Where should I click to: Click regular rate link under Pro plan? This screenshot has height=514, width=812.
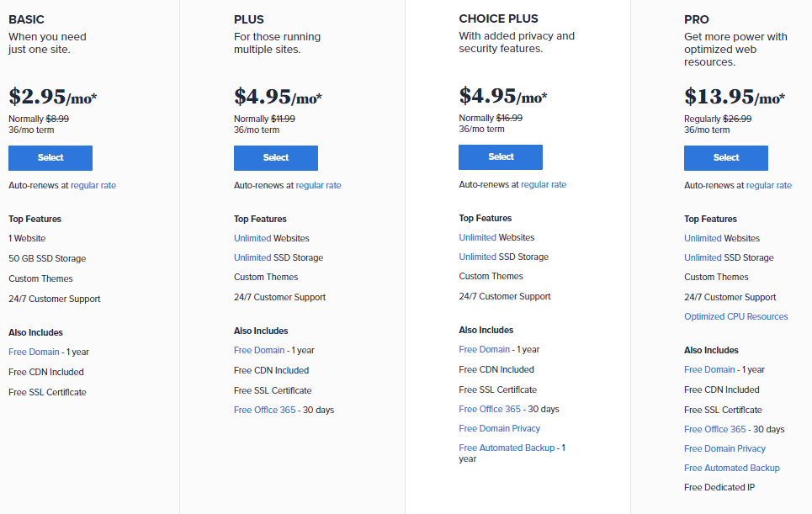point(768,185)
